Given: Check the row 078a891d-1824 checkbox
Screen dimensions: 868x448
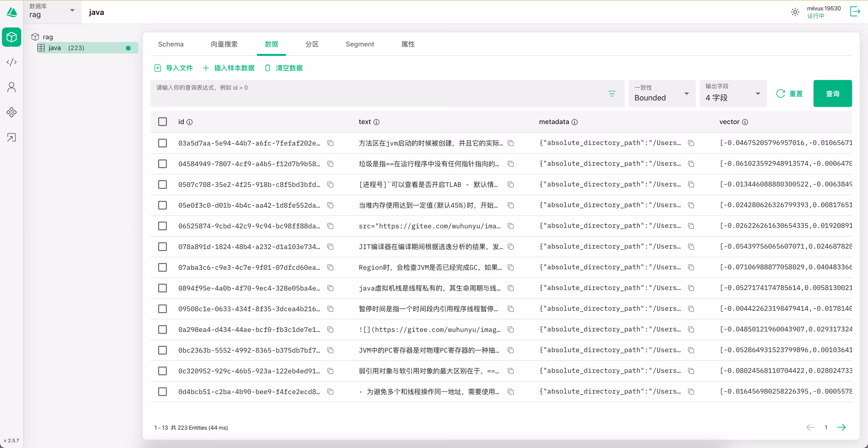Looking at the screenshot, I should pos(163,247).
